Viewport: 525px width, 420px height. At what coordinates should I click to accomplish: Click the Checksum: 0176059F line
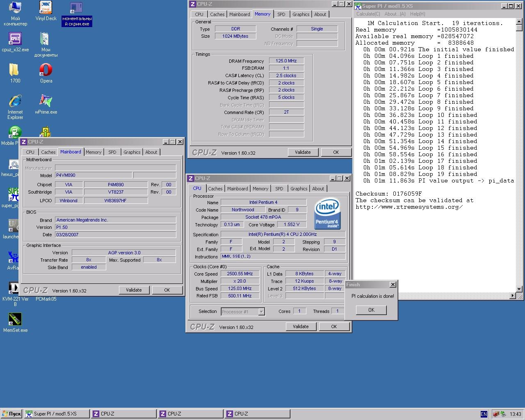pyautogui.click(x=388, y=194)
